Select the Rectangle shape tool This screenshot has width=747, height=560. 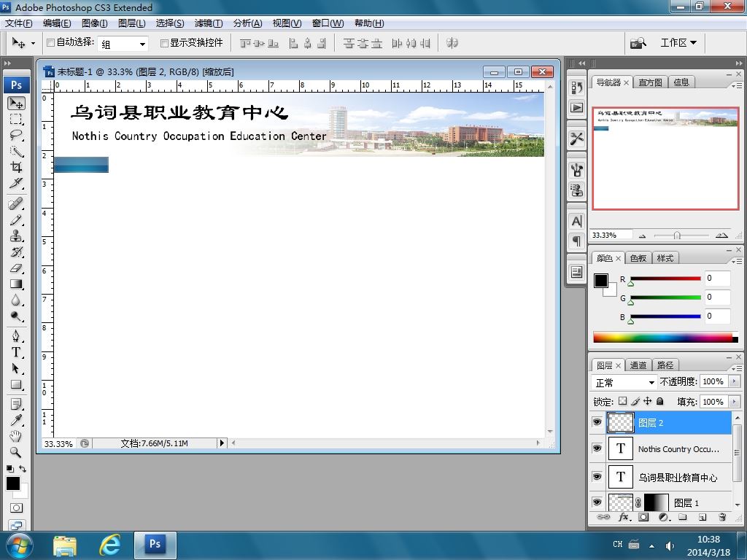click(16, 385)
